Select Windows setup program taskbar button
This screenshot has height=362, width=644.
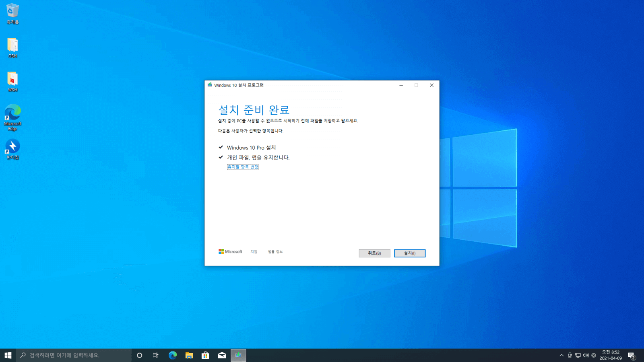(238, 355)
